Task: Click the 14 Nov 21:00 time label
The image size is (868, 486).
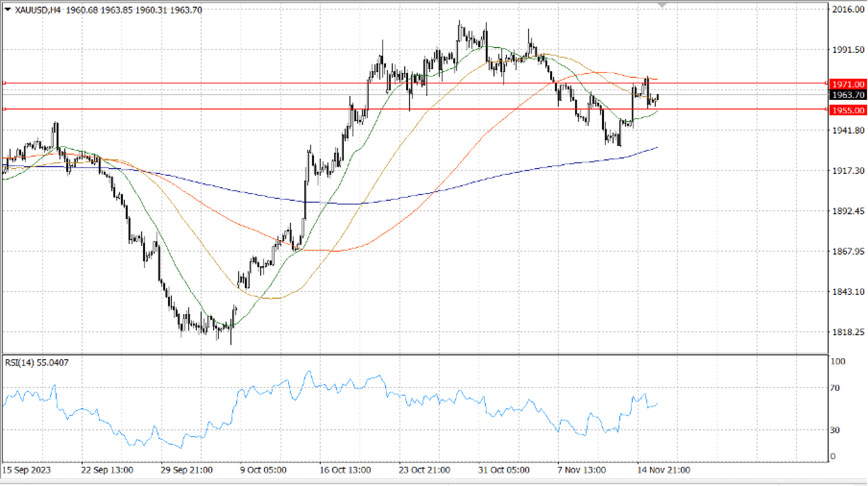Action: click(x=663, y=470)
